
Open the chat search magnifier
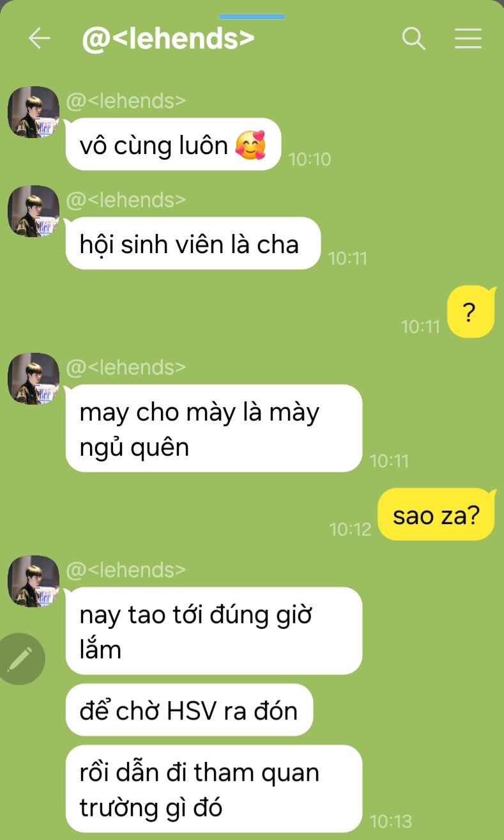point(413,39)
